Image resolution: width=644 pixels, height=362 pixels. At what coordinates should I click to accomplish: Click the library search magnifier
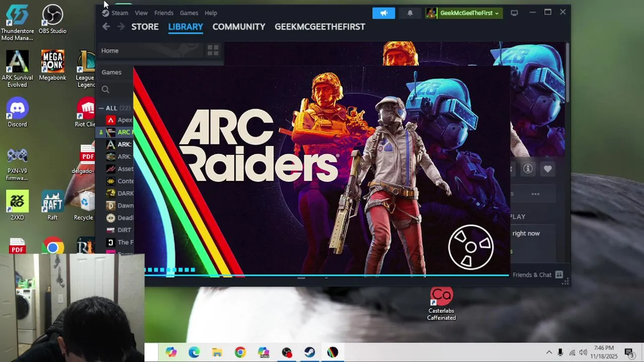pos(106,89)
